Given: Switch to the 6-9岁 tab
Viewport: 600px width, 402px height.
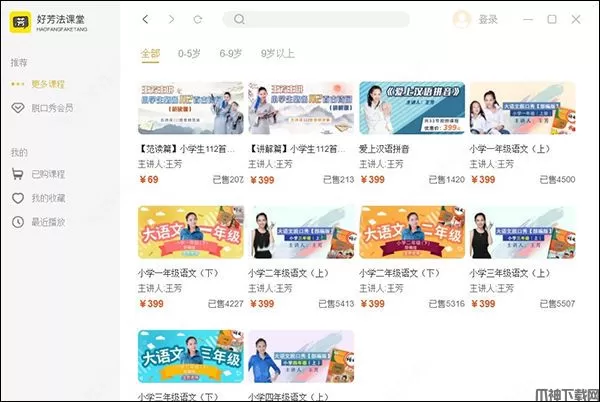Looking at the screenshot, I should [x=231, y=54].
